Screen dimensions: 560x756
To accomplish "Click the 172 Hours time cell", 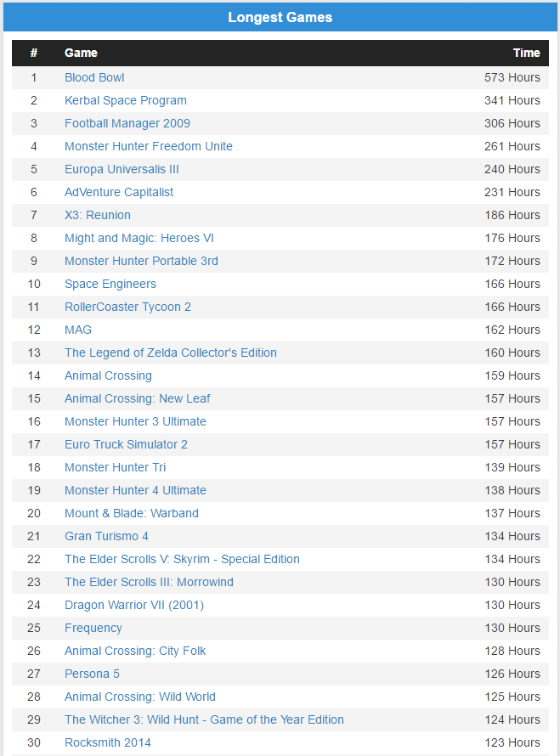I will (512, 261).
